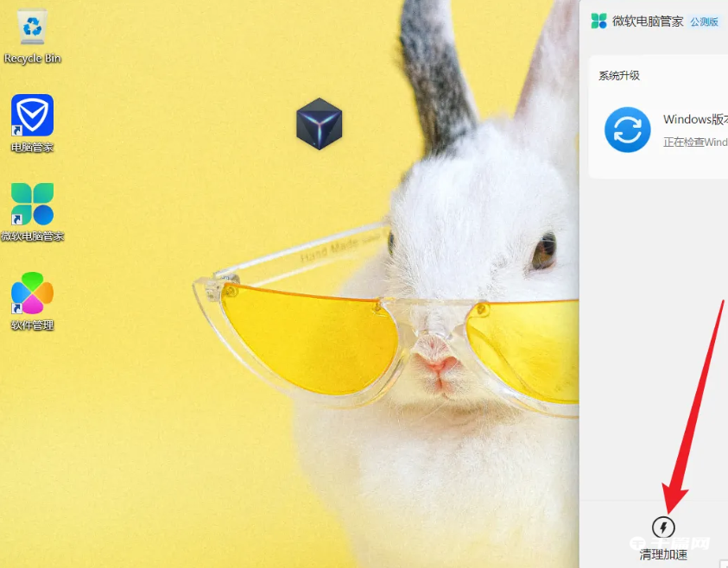Click the 公测版 beta badge
728x568 pixels.
click(x=704, y=22)
